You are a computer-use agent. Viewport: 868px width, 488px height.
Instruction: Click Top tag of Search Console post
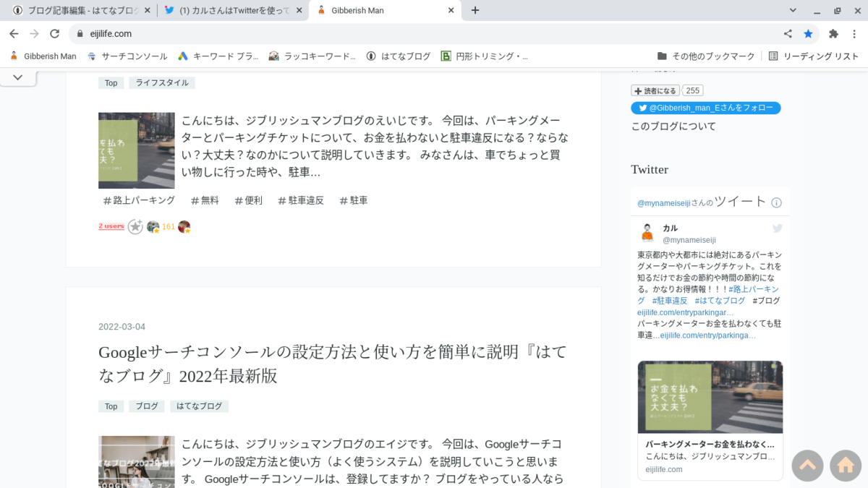(111, 406)
